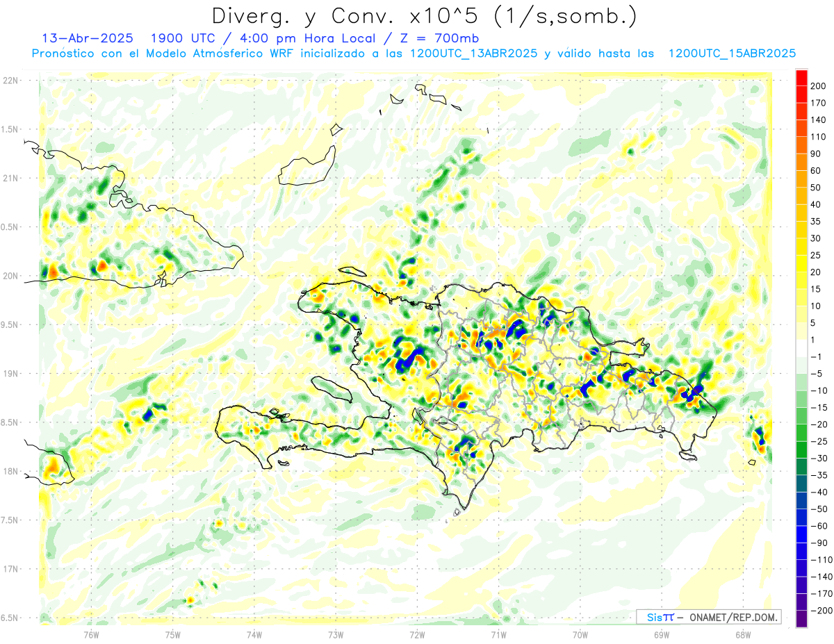The image size is (834, 644).
Task: Click the positive '200' colorbar value
Action: click(x=819, y=86)
